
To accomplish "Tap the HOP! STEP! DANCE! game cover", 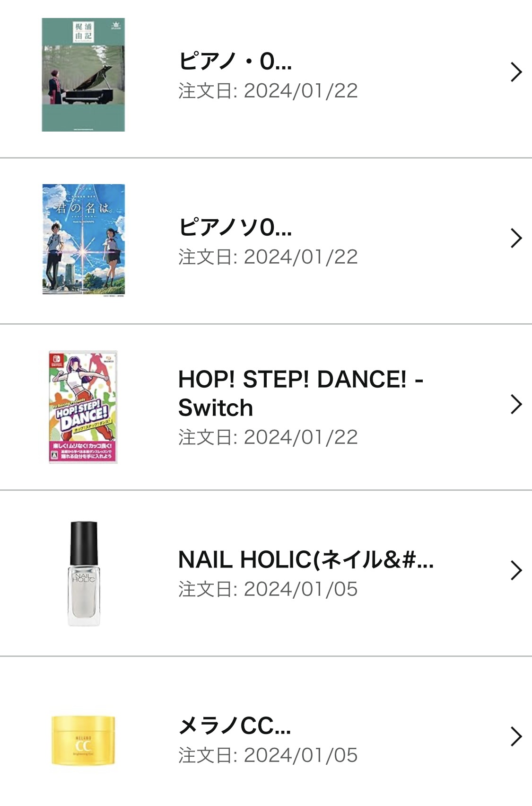I will (83, 407).
